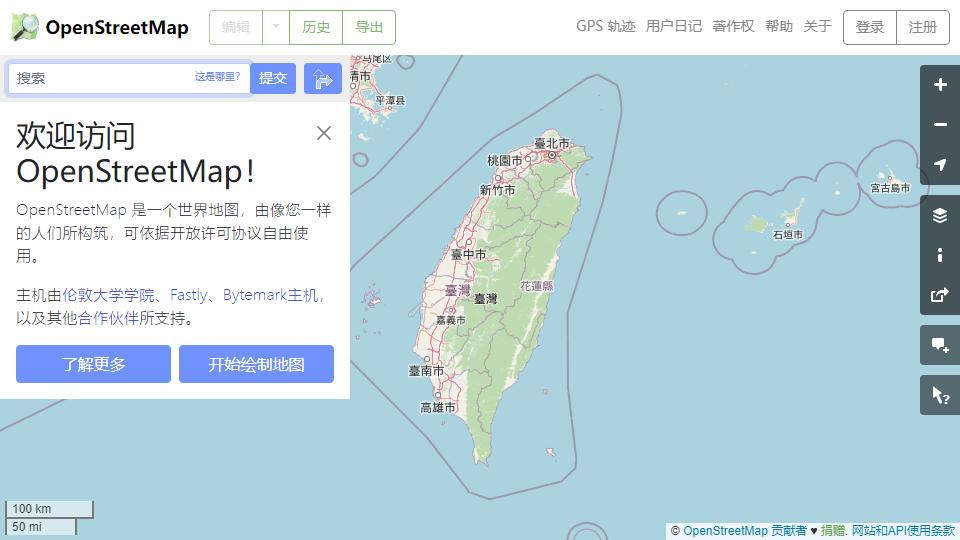
Task: Open 著作权 copyright page
Action: [x=733, y=26]
